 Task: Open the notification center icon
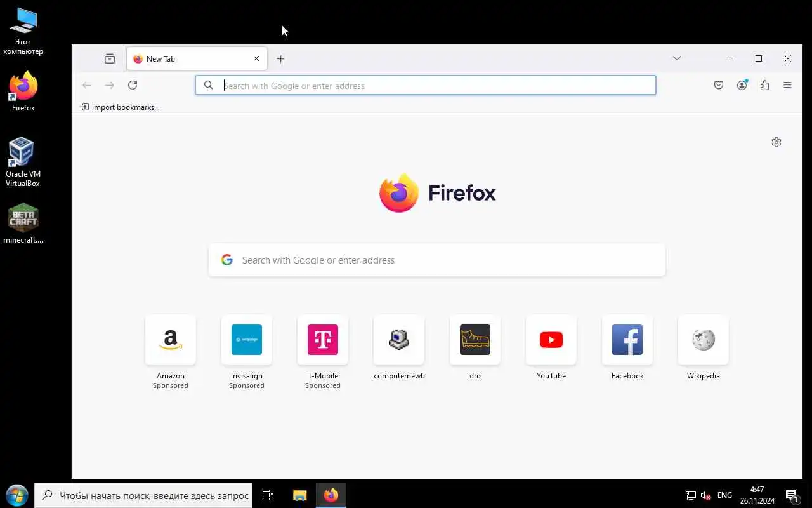pos(792,495)
